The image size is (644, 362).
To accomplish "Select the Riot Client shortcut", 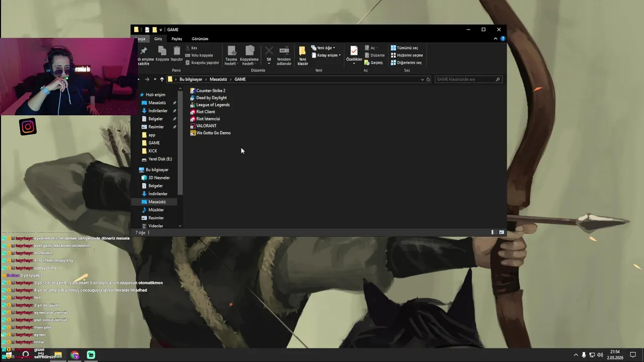I will coord(202,112).
